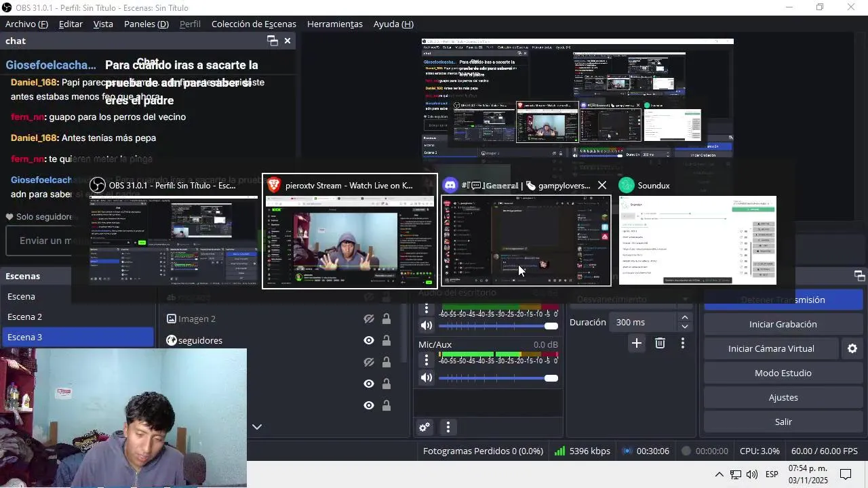The width and height of the screenshot is (868, 488).
Task: Float the controls dock panel icon
Action: point(859,276)
